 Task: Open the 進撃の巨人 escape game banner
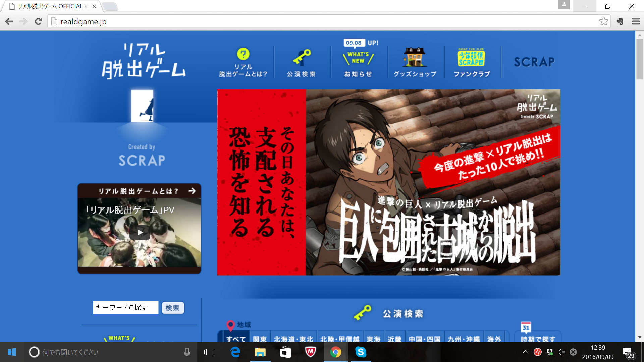pyautogui.click(x=389, y=182)
